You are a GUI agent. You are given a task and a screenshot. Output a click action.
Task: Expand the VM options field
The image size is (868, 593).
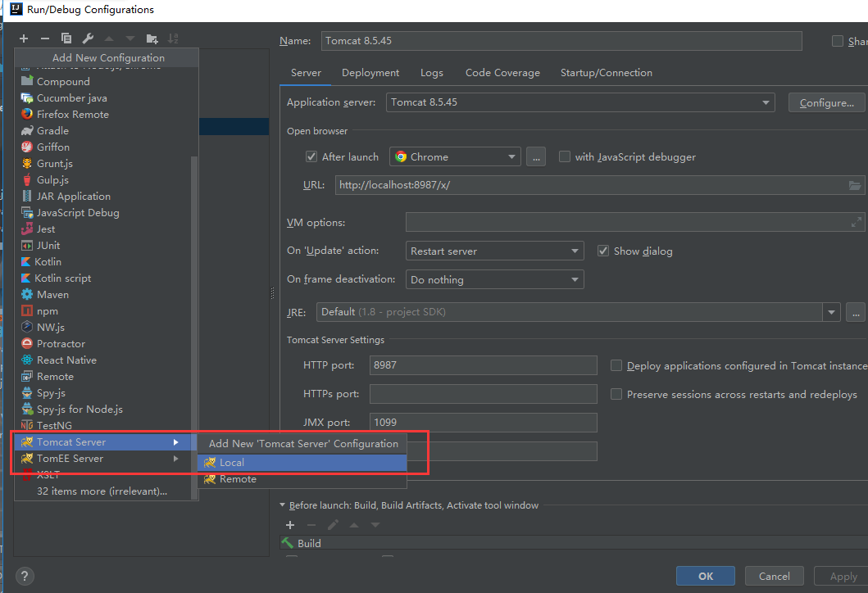856,222
